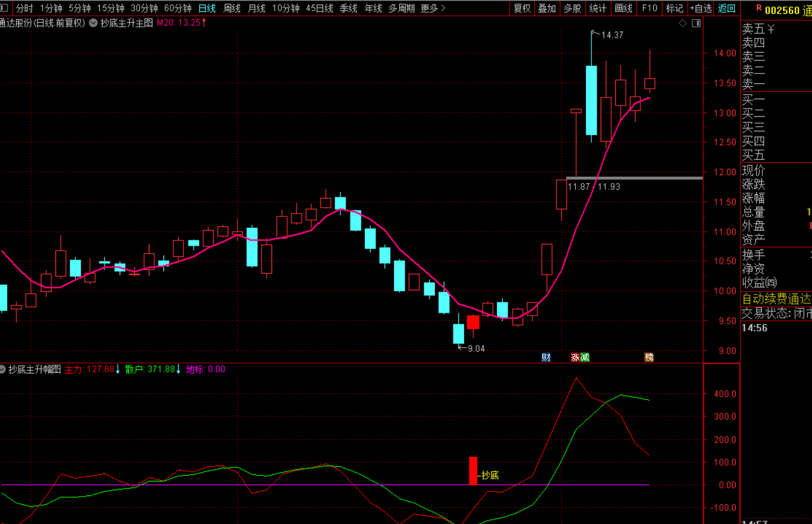Click the diamond icon above the chart
Screen dimensions: 812x524
(x=682, y=23)
